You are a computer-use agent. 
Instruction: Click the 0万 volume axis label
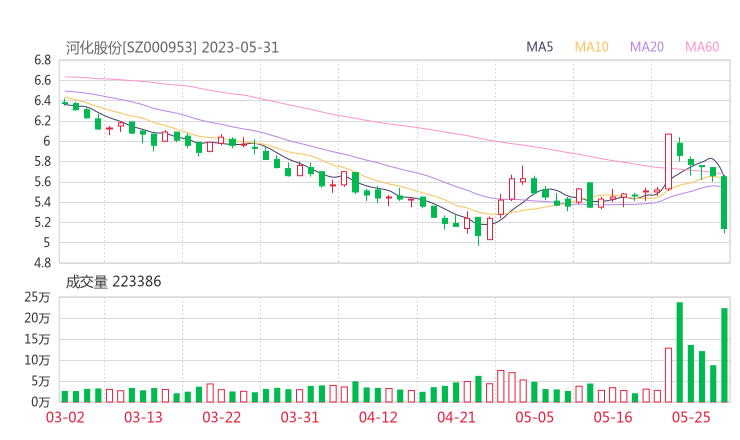(x=41, y=402)
